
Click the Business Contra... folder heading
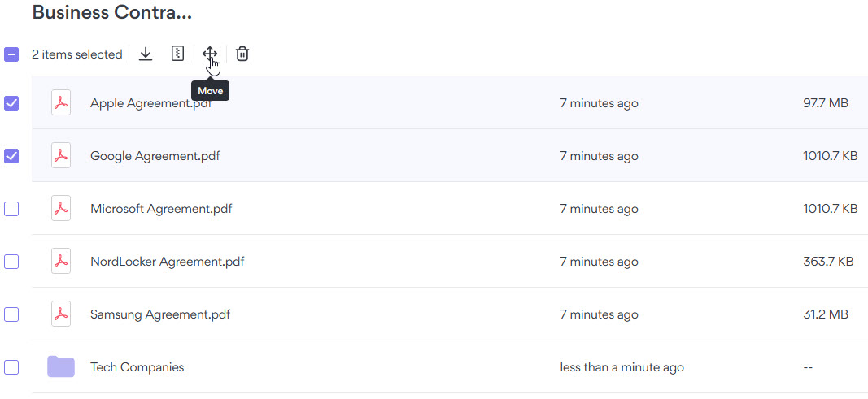coord(112,12)
